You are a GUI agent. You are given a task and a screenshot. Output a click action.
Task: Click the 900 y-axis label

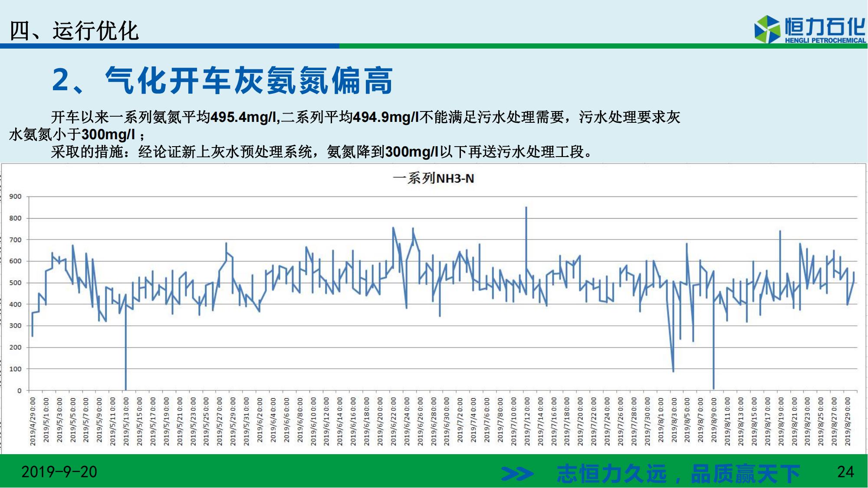15,197
